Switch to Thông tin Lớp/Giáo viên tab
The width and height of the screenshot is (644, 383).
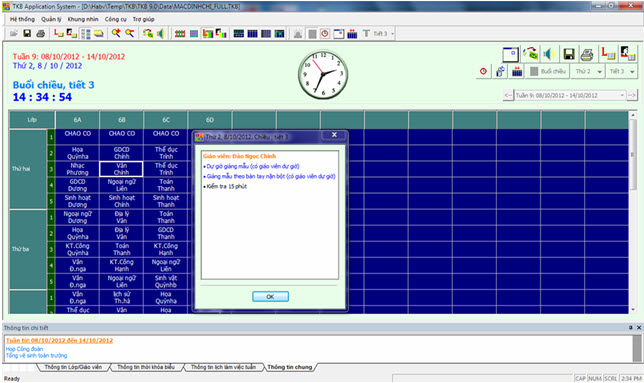73,367
